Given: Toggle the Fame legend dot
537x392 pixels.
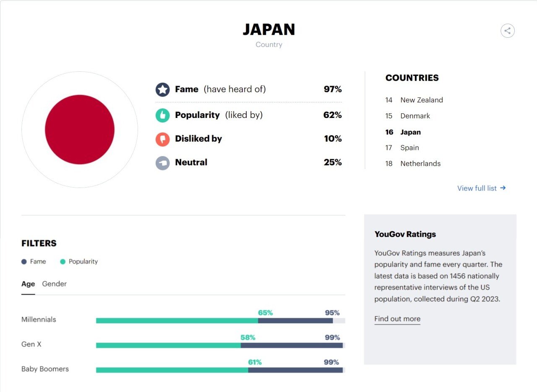Looking at the screenshot, I should tap(24, 262).
